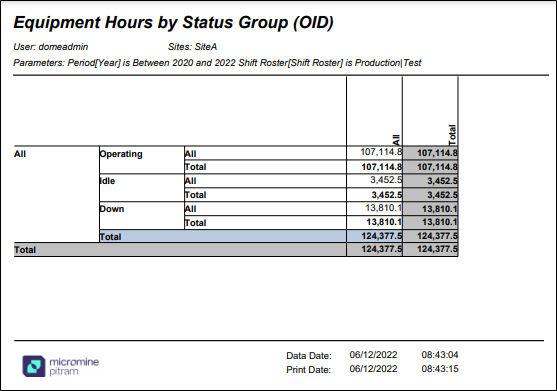Select the time 08:43:15

tap(440, 369)
